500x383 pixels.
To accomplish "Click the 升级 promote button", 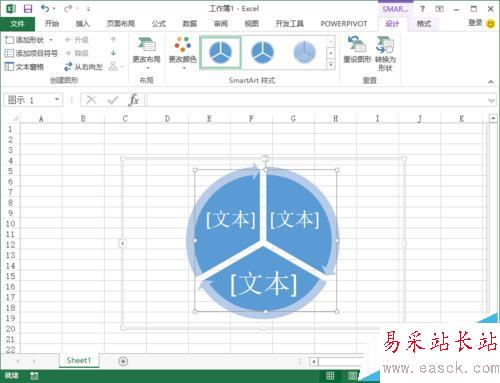I will (x=77, y=40).
